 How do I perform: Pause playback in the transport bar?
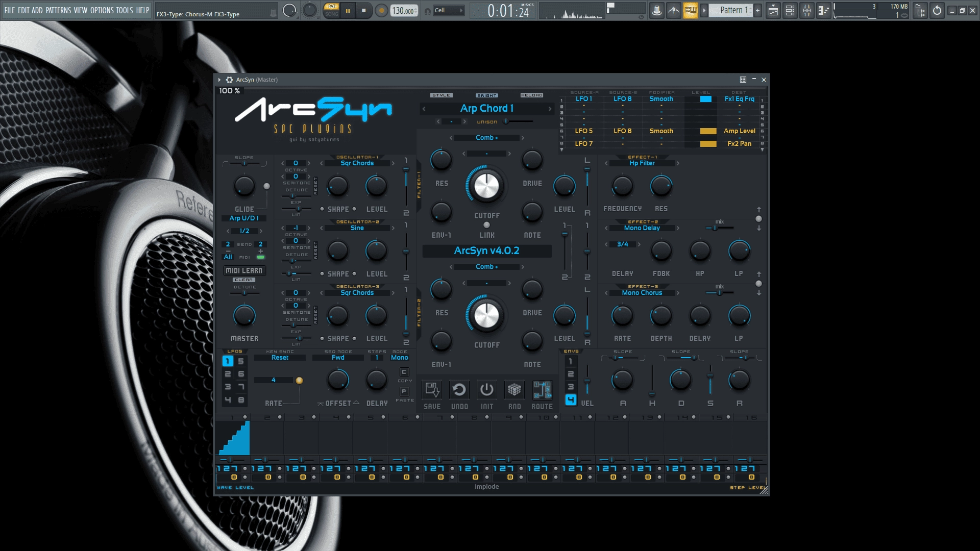pos(348,10)
